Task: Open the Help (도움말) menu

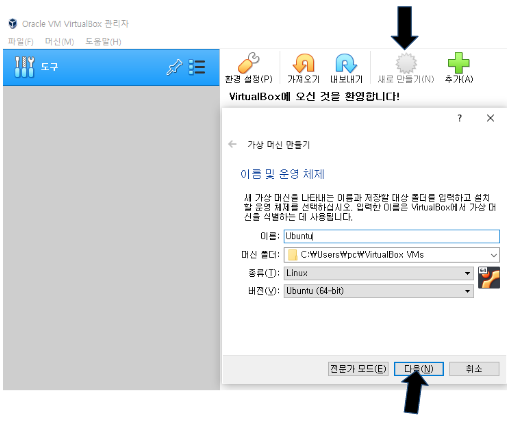Action: tap(103, 42)
